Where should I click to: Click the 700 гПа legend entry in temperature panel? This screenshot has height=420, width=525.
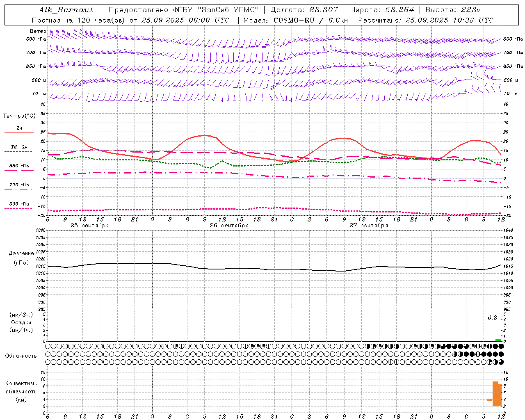pyautogui.click(x=19, y=185)
